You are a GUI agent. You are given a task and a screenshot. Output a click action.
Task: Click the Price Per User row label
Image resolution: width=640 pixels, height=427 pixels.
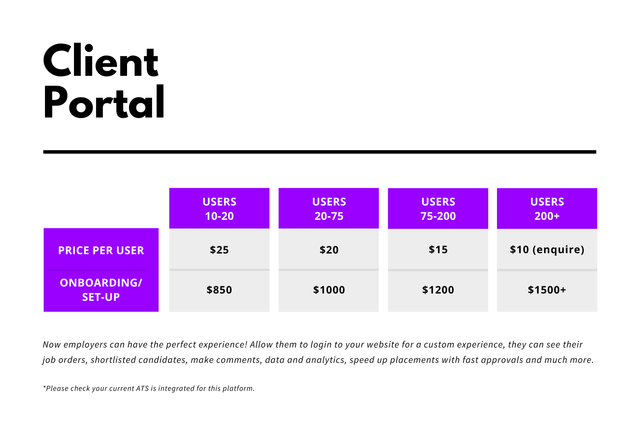pos(101,250)
